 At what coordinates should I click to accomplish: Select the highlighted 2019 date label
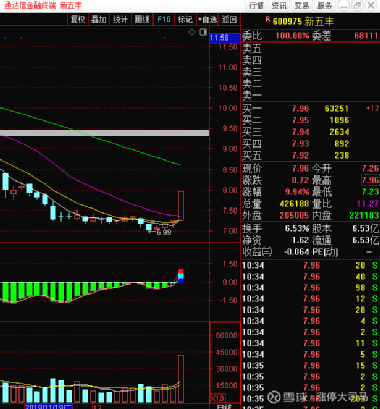(x=48, y=407)
